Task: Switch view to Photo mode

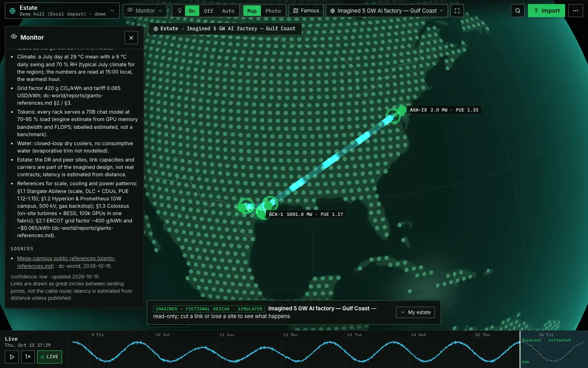Action: (273, 11)
